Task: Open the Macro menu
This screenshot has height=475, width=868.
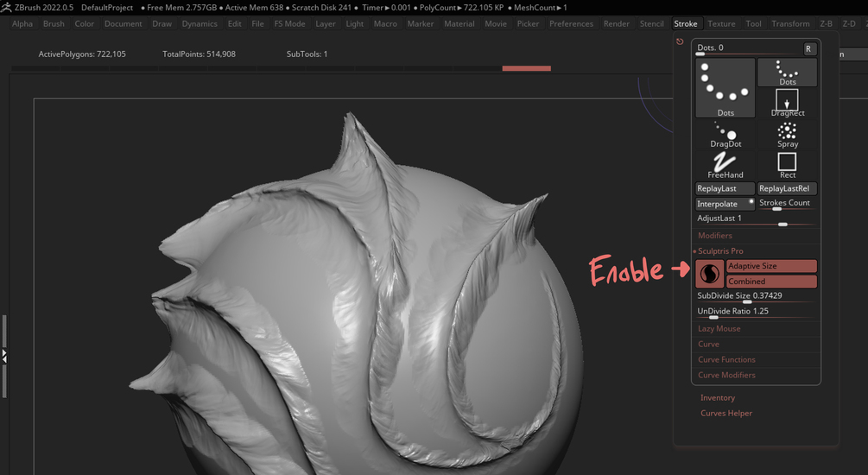Action: 385,23
